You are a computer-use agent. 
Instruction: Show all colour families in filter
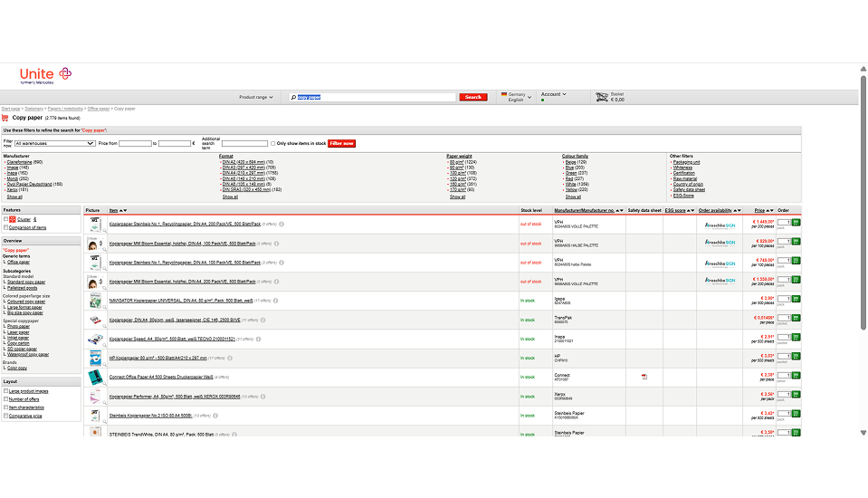(573, 196)
